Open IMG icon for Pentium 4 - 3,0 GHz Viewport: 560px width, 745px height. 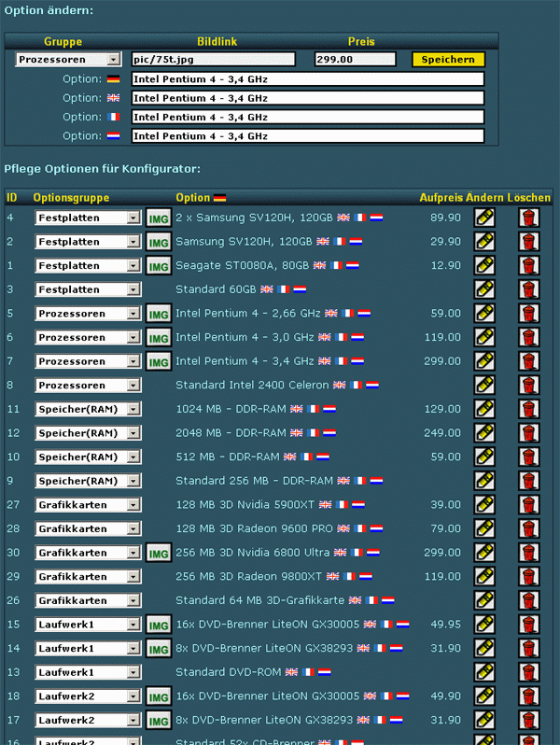point(159,338)
